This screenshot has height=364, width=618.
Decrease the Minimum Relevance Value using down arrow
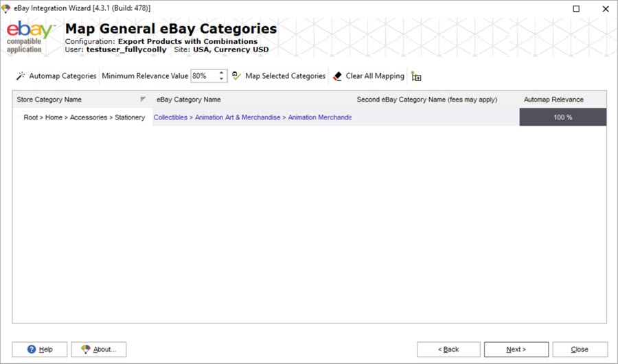pos(221,79)
